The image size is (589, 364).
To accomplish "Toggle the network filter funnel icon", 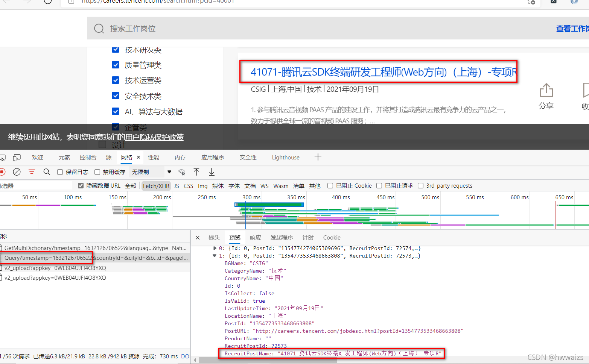I will (x=32, y=172).
